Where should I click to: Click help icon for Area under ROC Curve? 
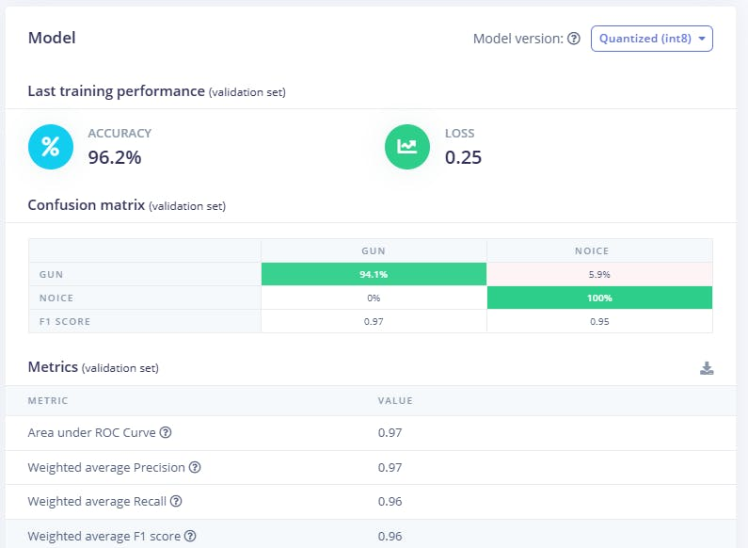coord(166,433)
